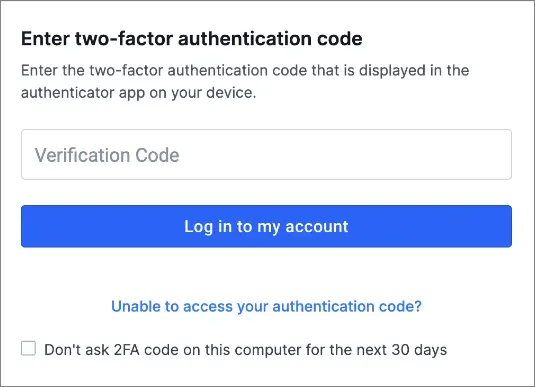Place the cursor in the 2FA code textbox
The image size is (535, 387).
coord(266,154)
